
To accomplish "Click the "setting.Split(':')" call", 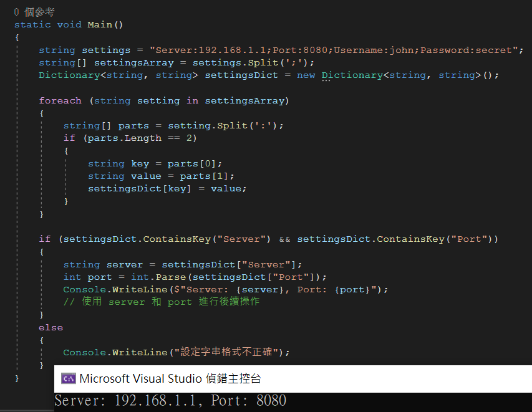I will 223,126.
